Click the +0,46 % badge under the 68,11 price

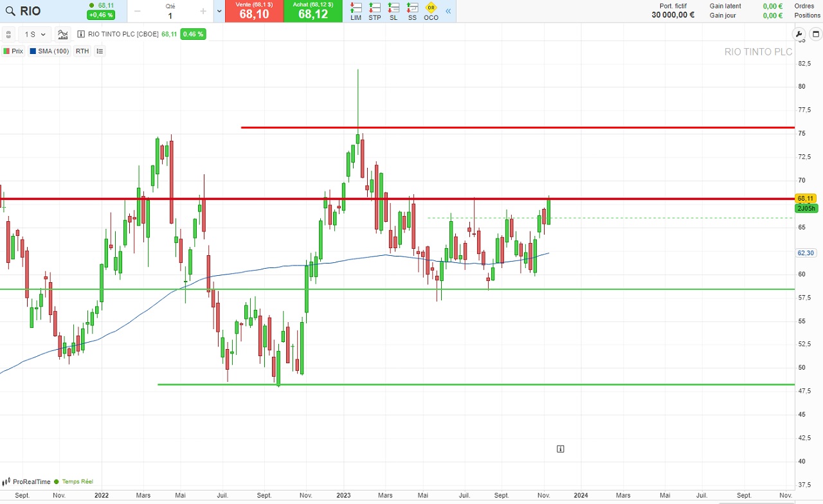pyautogui.click(x=101, y=15)
